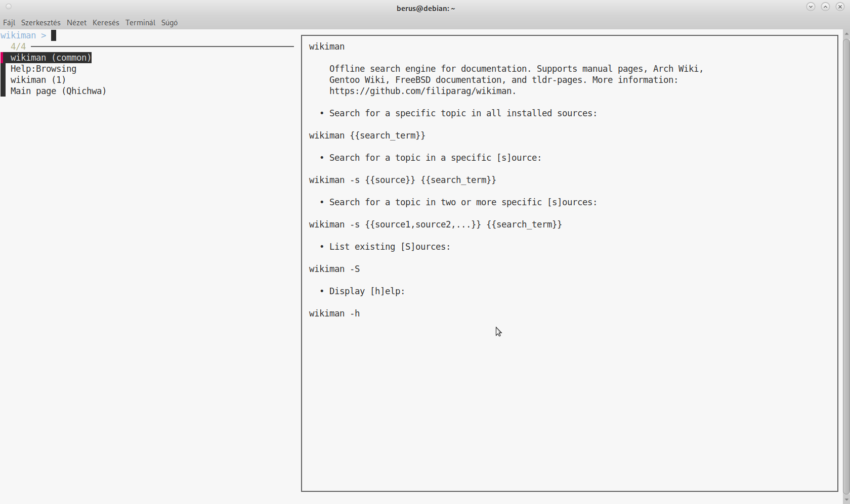Viewport: 850px width, 504px height.
Task: Select the 'wikiman (common)' result
Action: (x=51, y=58)
